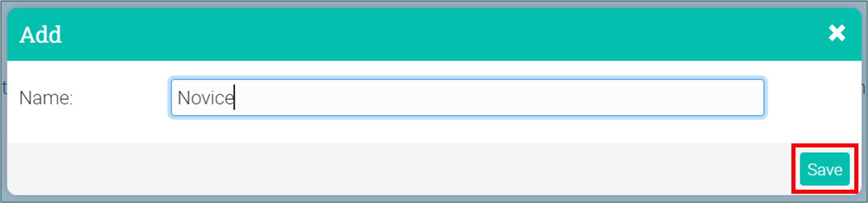Image resolution: width=868 pixels, height=203 pixels.
Task: Confirm the name by clicking Save
Action: [x=825, y=169]
